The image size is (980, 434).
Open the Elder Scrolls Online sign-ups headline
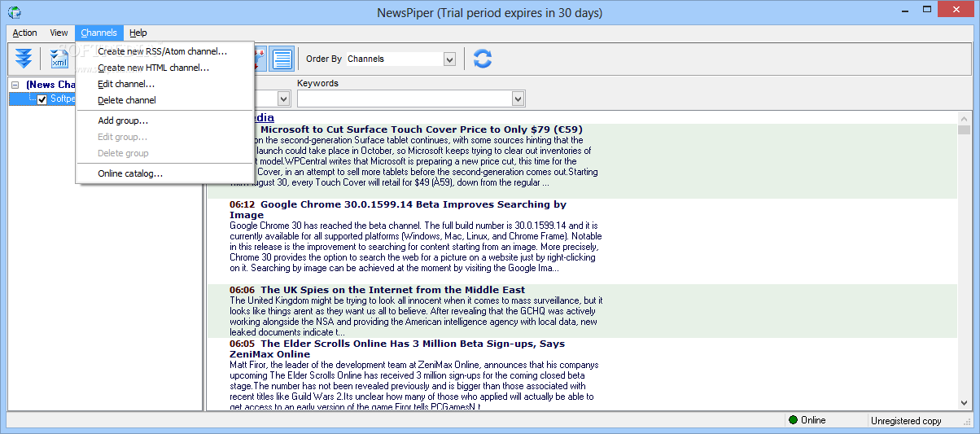397,349
